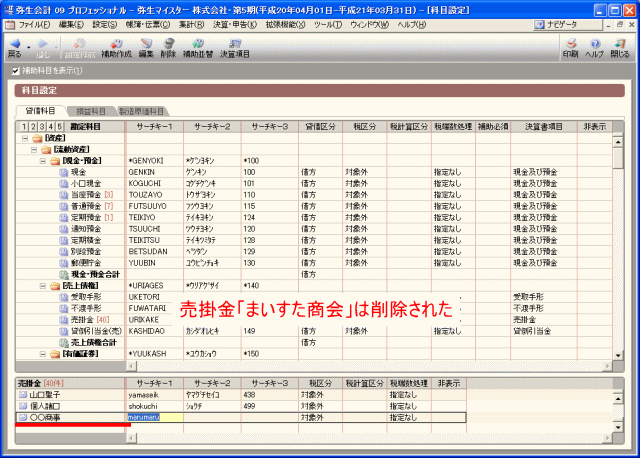Show tree level 2 button

33,127
